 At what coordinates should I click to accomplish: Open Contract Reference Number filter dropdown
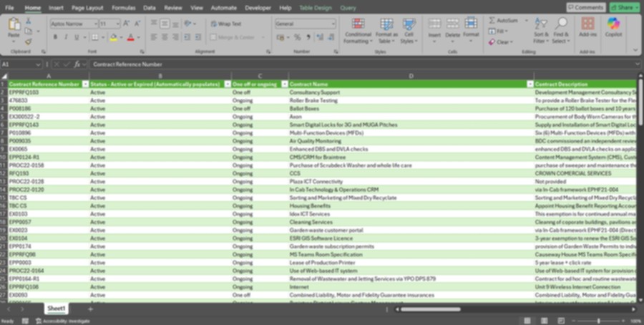click(x=85, y=84)
